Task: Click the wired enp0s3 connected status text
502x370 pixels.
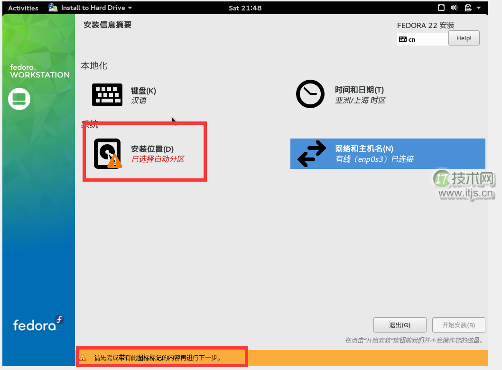Action: tap(375, 159)
